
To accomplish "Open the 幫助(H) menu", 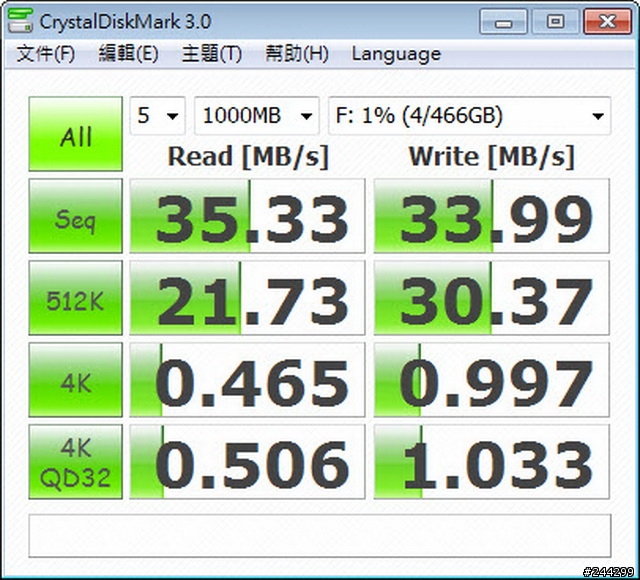I will pyautogui.click(x=297, y=54).
